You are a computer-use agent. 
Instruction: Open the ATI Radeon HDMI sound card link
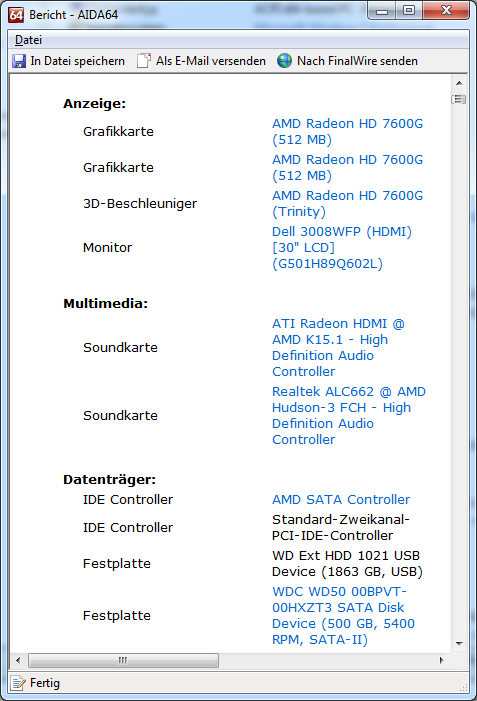point(338,347)
